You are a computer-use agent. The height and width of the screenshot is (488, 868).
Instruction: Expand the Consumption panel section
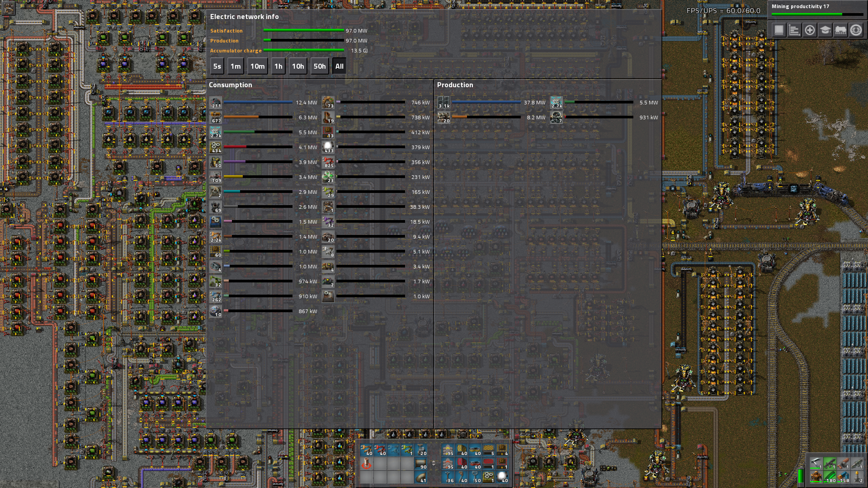(231, 84)
